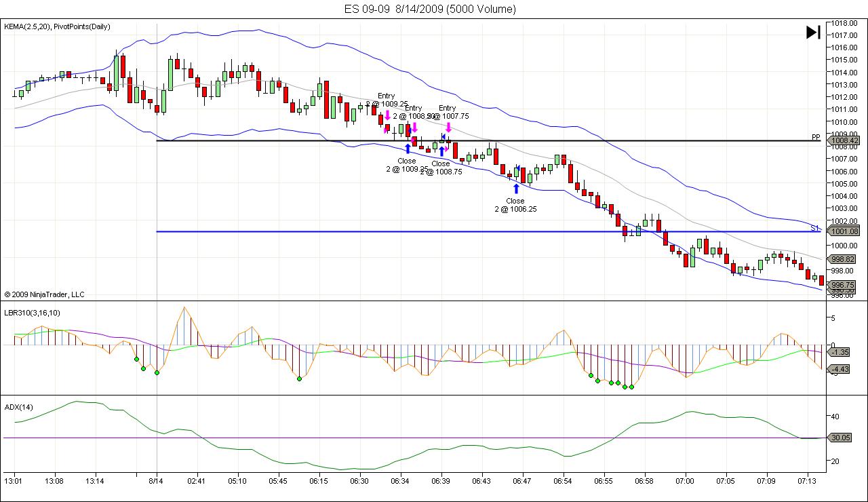Image resolution: width=868 pixels, height=502 pixels.
Task: Click the Close 2 @ 1008.75 text label
Action: coord(441,168)
